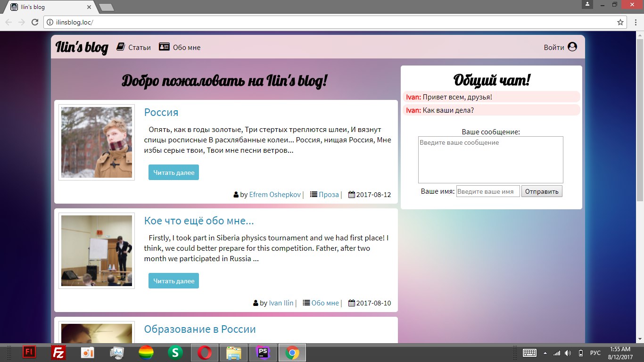The width and height of the screenshot is (644, 362).
Task: Open a new tab with the new-tab button
Action: click(107, 8)
